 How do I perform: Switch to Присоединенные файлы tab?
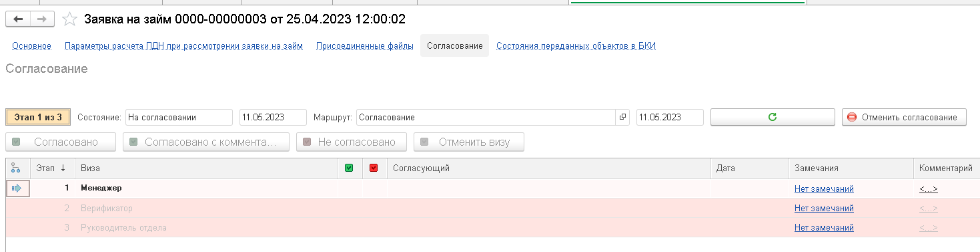pos(364,45)
